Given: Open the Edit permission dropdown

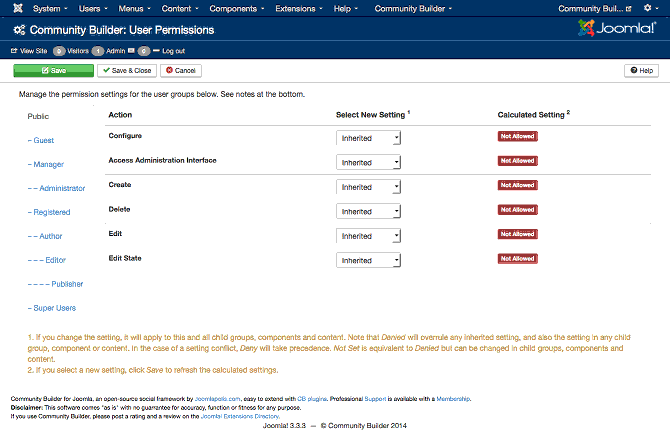Looking at the screenshot, I should (368, 236).
